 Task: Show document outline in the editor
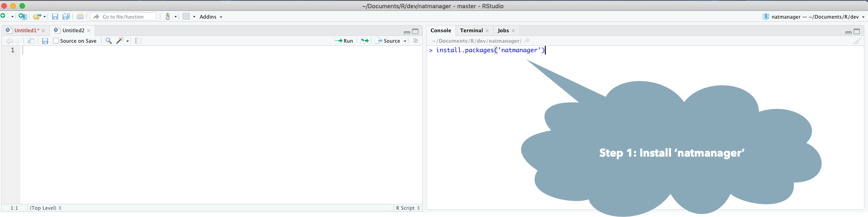coord(415,41)
